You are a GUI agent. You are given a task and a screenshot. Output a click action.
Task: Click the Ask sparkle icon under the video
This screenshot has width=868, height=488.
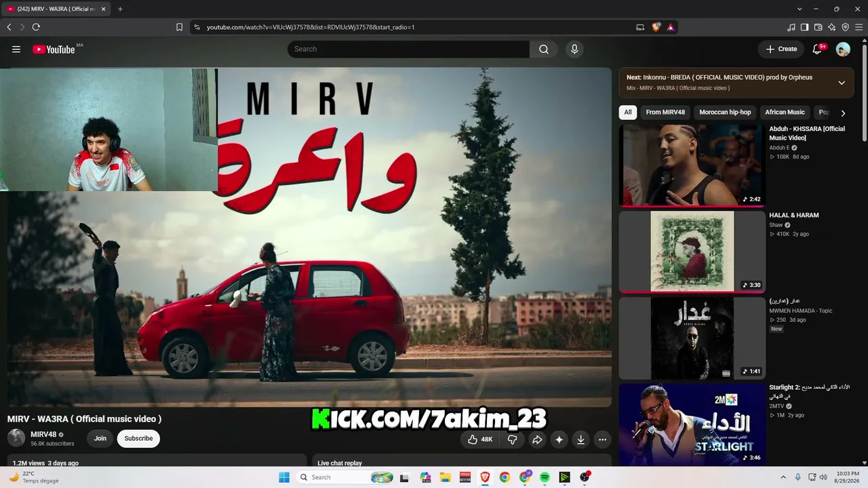559,439
